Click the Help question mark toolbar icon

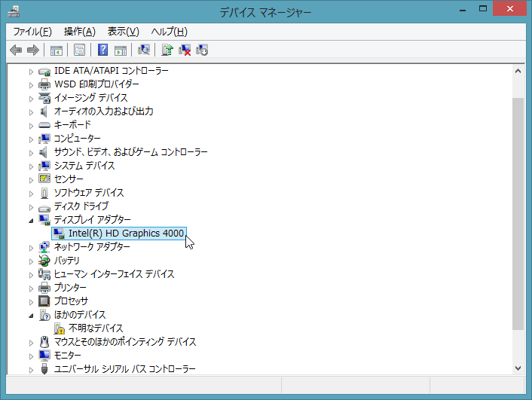103,50
